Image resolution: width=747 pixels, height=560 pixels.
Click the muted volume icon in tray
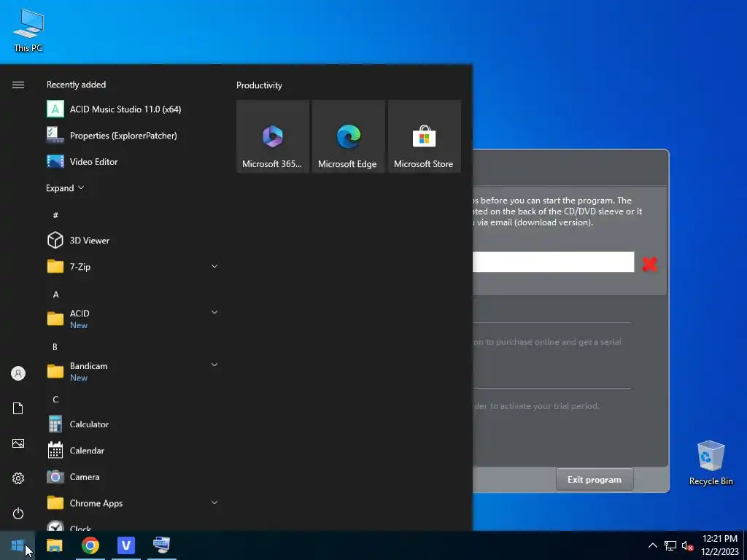tap(687, 545)
